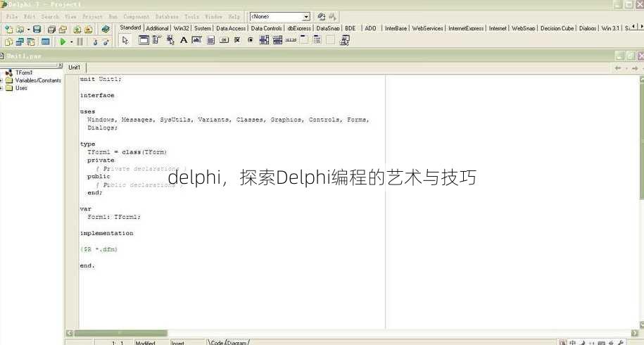
Task: Select the PopupMenu component icon
Action: coord(170,40)
